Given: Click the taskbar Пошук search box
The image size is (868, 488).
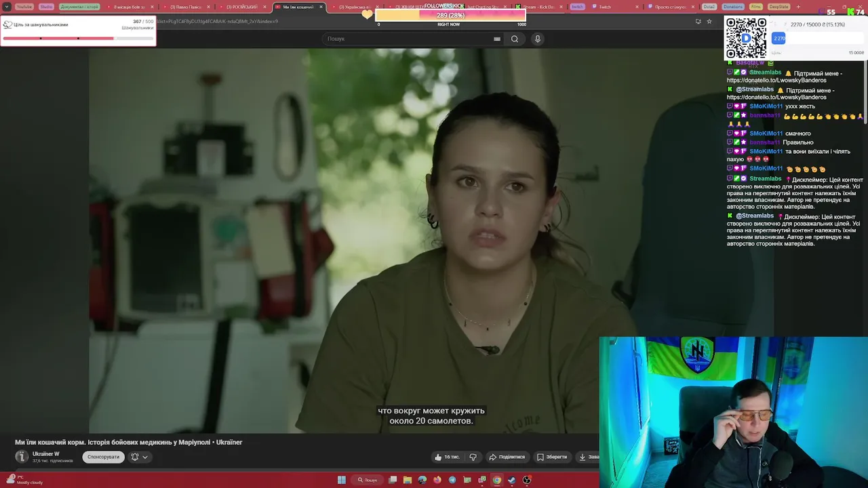Looking at the screenshot, I should click(x=368, y=480).
